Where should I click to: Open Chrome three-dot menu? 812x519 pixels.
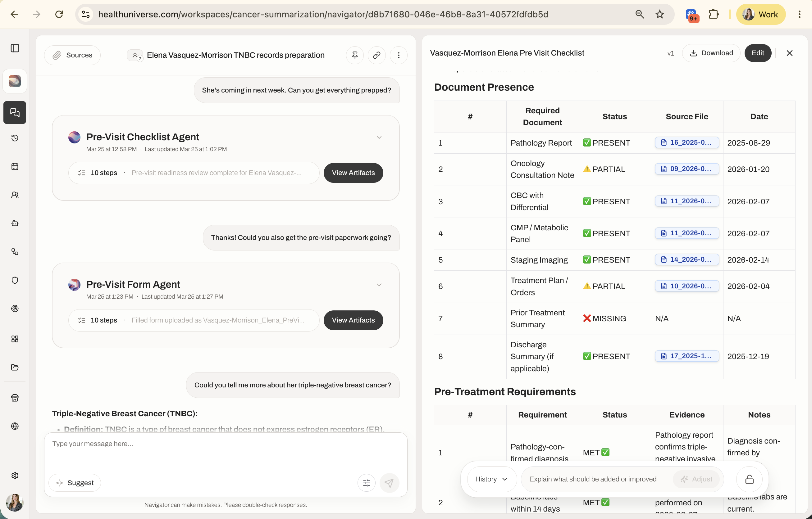tap(799, 14)
